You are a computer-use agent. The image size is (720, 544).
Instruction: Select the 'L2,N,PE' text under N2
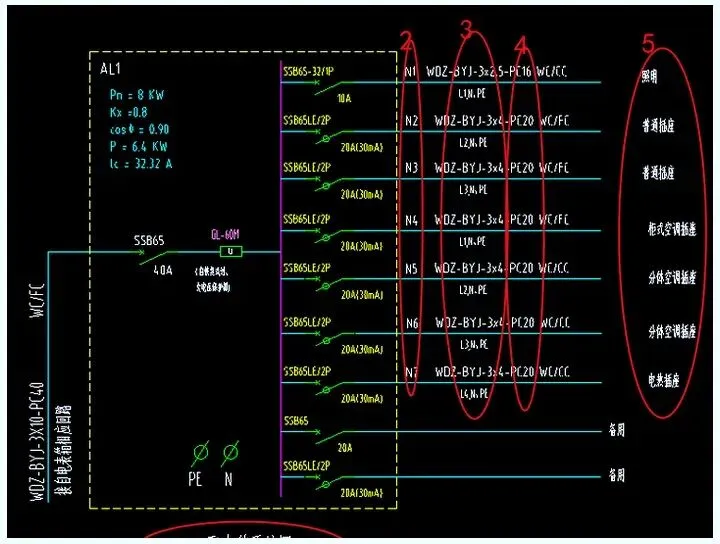[473, 143]
